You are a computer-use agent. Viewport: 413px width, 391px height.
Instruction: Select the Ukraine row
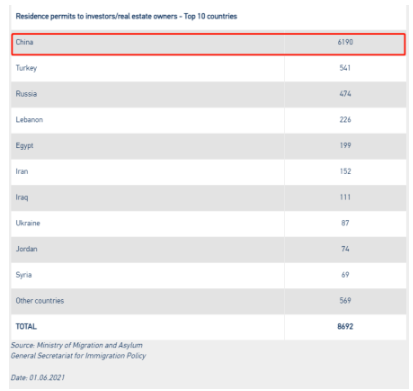coord(209,223)
